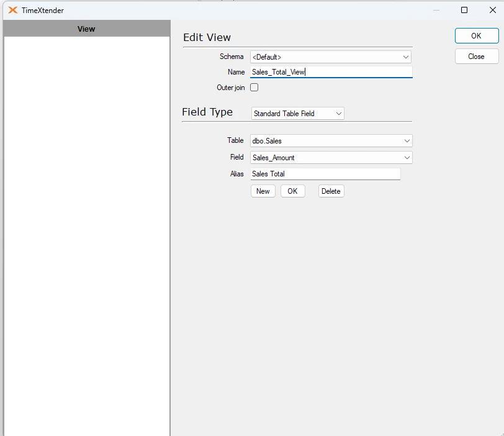This screenshot has height=436, width=504.
Task: Close the window with the X icon
Action: [492, 10]
